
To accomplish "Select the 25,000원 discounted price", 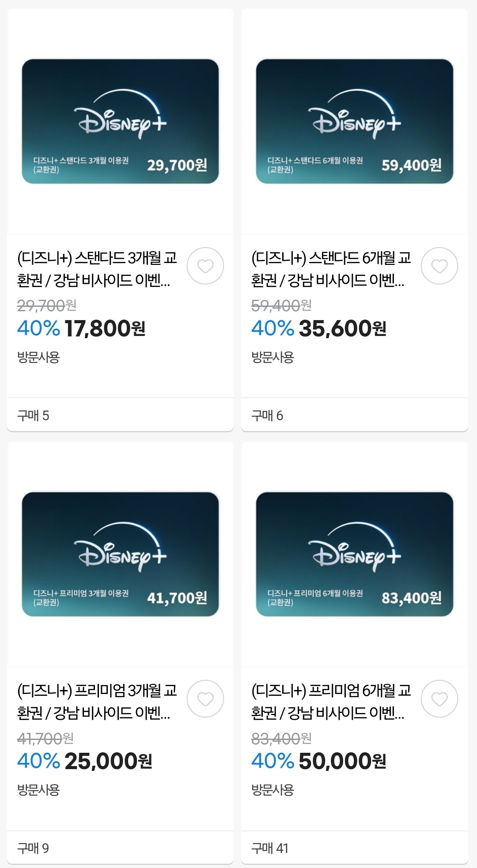I will point(108,761).
